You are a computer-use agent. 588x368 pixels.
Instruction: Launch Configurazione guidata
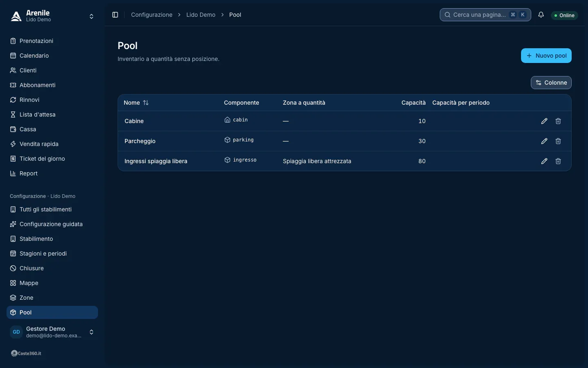(52, 224)
